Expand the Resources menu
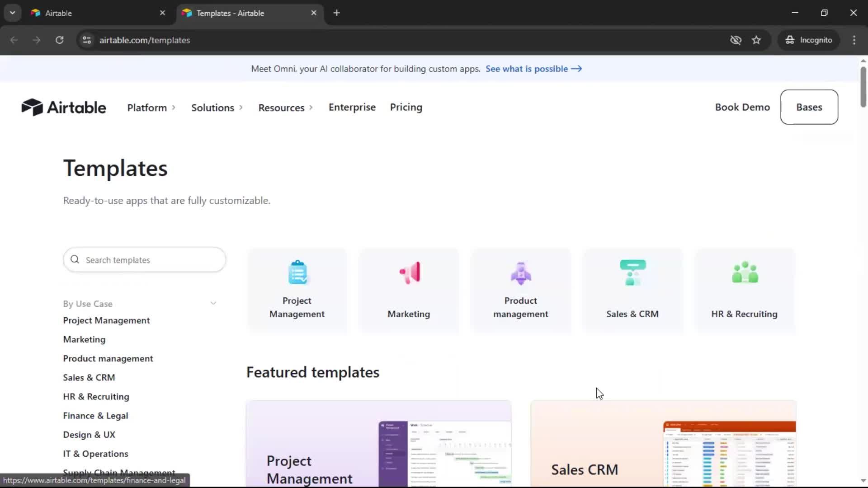 point(285,108)
